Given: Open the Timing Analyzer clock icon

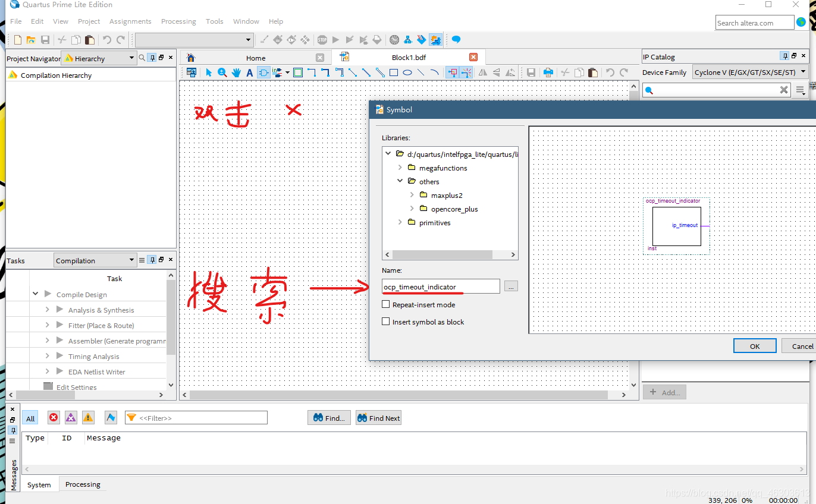Looking at the screenshot, I should click(x=394, y=40).
